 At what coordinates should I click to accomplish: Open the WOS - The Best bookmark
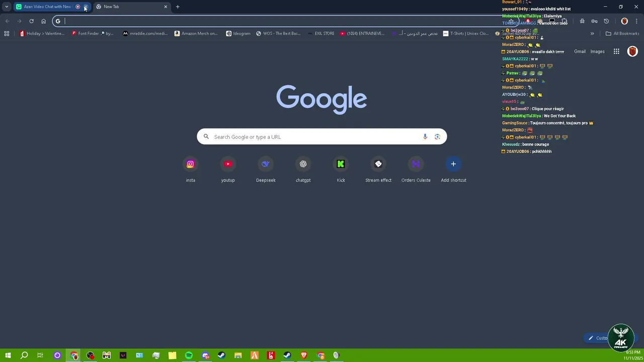(x=278, y=34)
